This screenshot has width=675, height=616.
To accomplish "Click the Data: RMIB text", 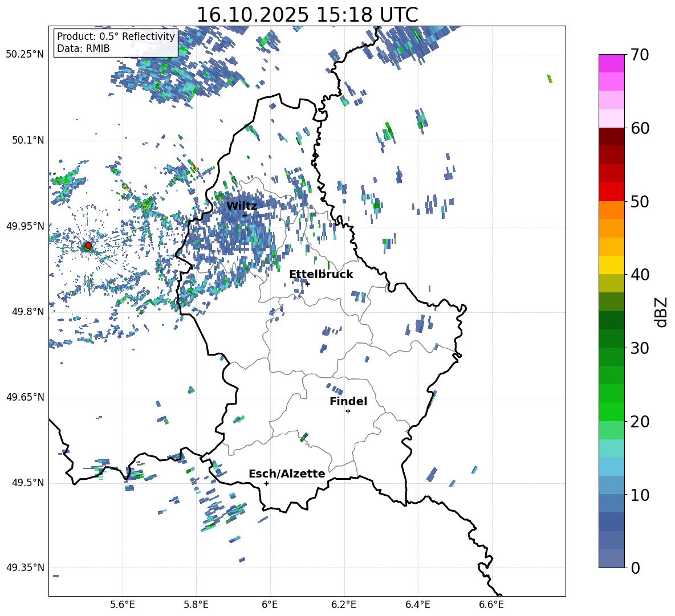I will point(83,48).
